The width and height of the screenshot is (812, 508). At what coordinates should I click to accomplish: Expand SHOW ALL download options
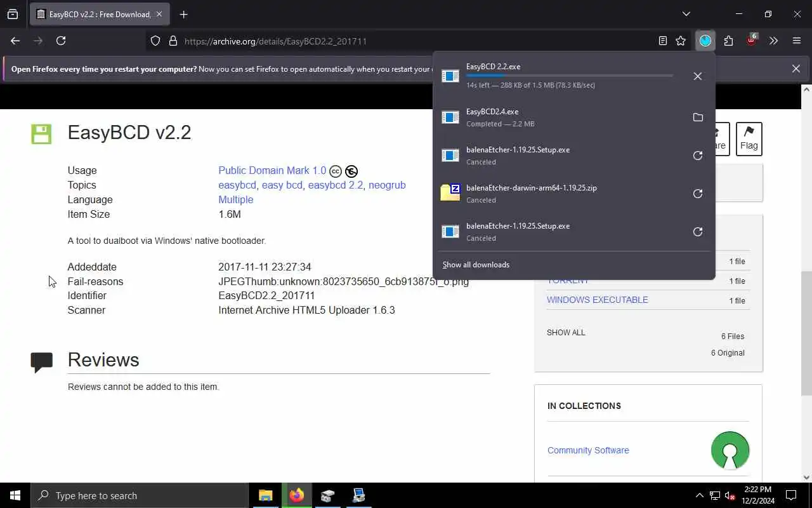tap(566, 332)
